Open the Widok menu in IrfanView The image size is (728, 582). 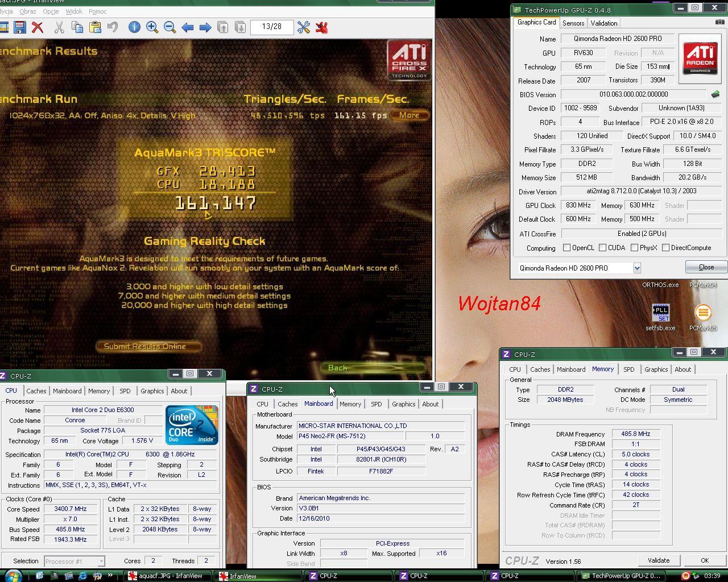pos(74,11)
